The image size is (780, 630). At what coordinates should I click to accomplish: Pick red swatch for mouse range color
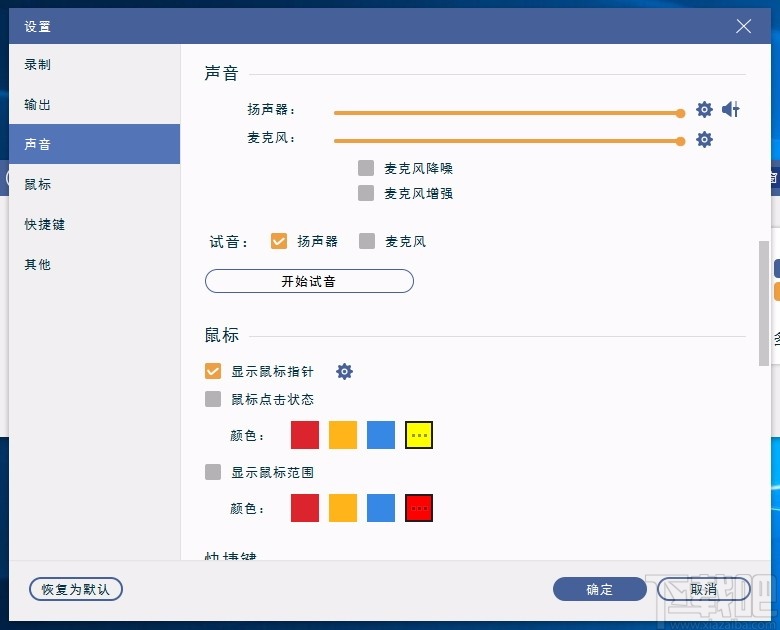coord(305,508)
